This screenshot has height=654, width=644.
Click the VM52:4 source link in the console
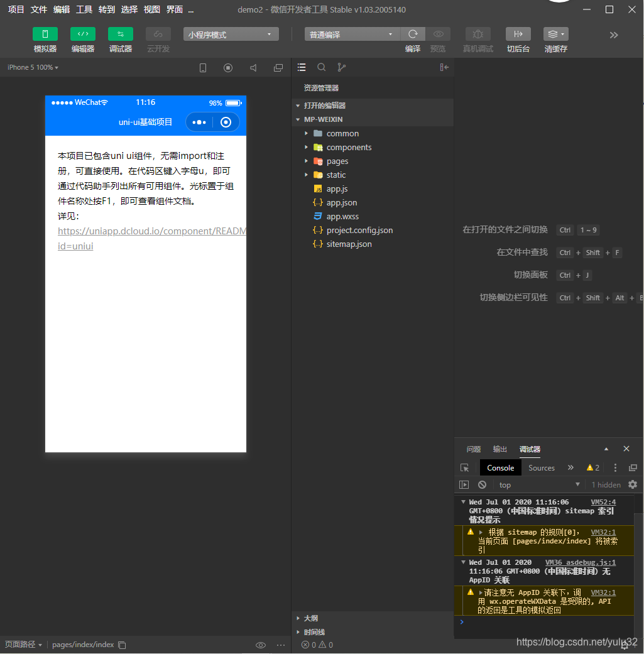tap(603, 503)
